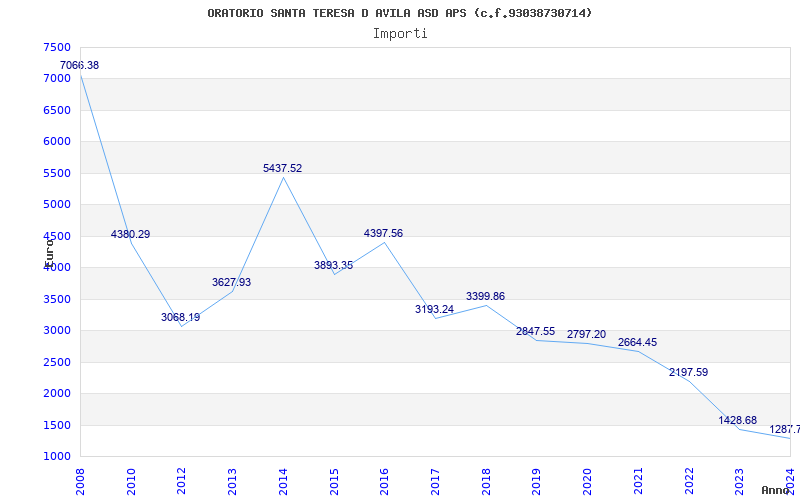Image resolution: width=800 pixels, height=500 pixels.
Task: Click the 5000 y-axis tick label
Action: click(57, 205)
